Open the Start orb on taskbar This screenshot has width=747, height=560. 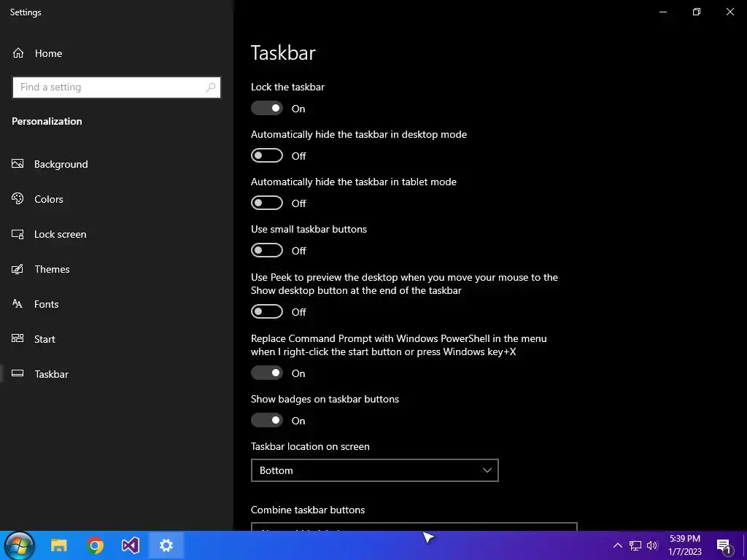coord(20,545)
